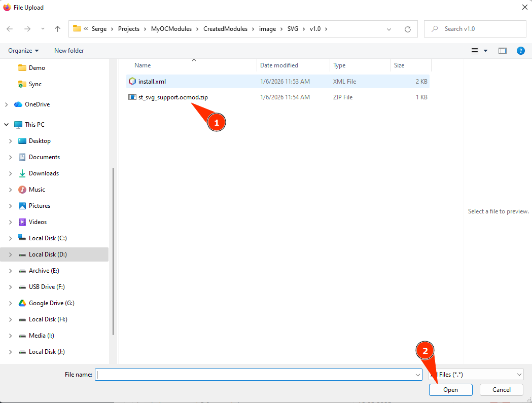Select the This PC monitor icon

coord(18,125)
